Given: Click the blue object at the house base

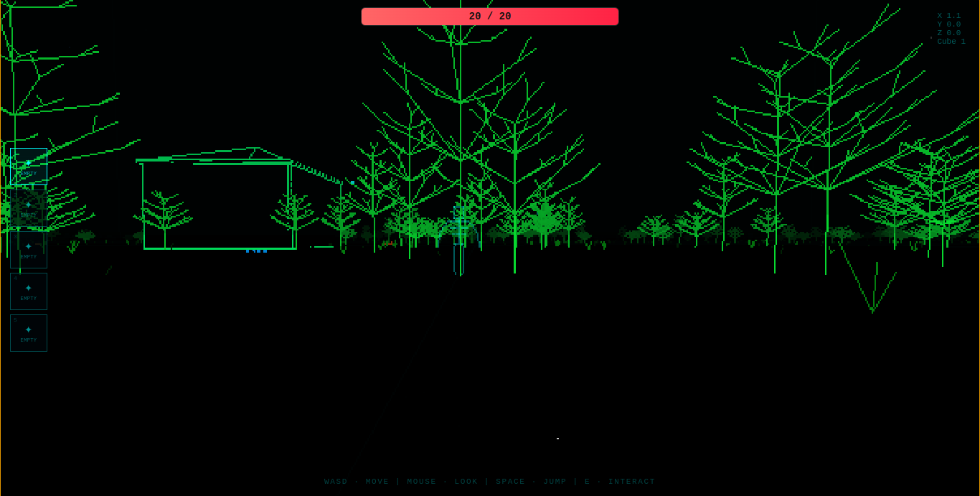Looking at the screenshot, I should coord(256,251).
